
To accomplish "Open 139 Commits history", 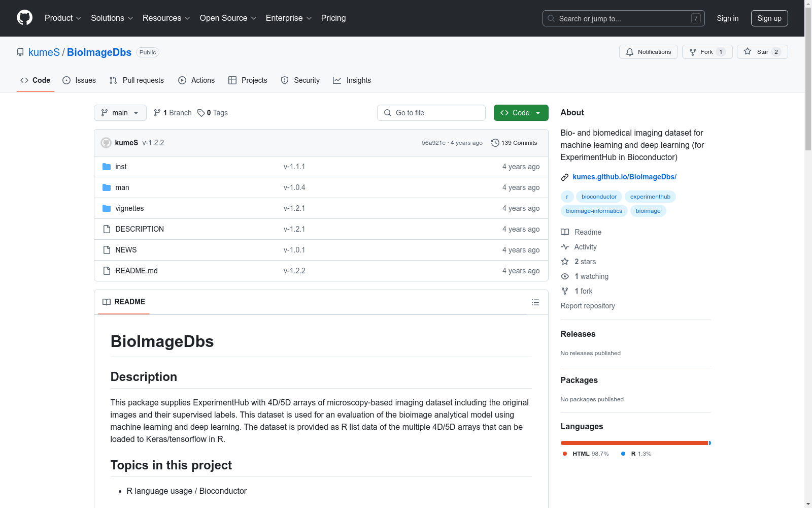I will click(x=514, y=143).
